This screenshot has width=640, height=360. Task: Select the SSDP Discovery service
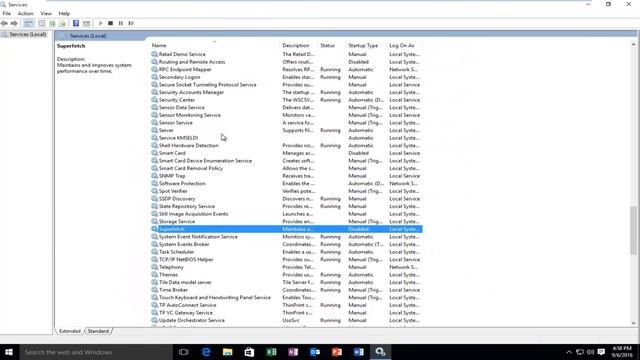pyautogui.click(x=286, y=199)
